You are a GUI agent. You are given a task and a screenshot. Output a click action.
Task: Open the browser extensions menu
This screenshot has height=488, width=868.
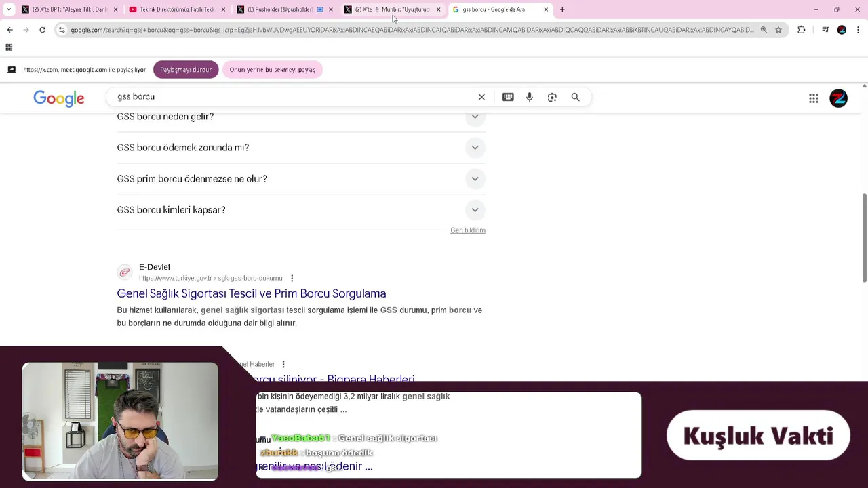(x=802, y=30)
